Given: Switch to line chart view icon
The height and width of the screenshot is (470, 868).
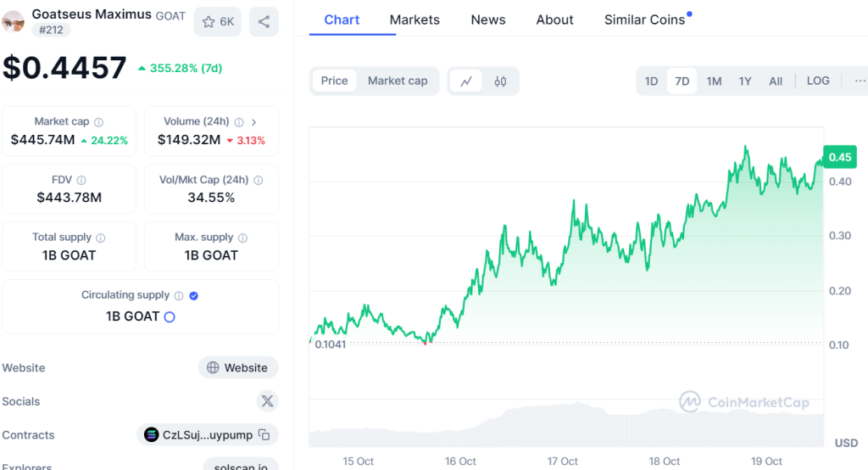Looking at the screenshot, I should pyautogui.click(x=466, y=81).
